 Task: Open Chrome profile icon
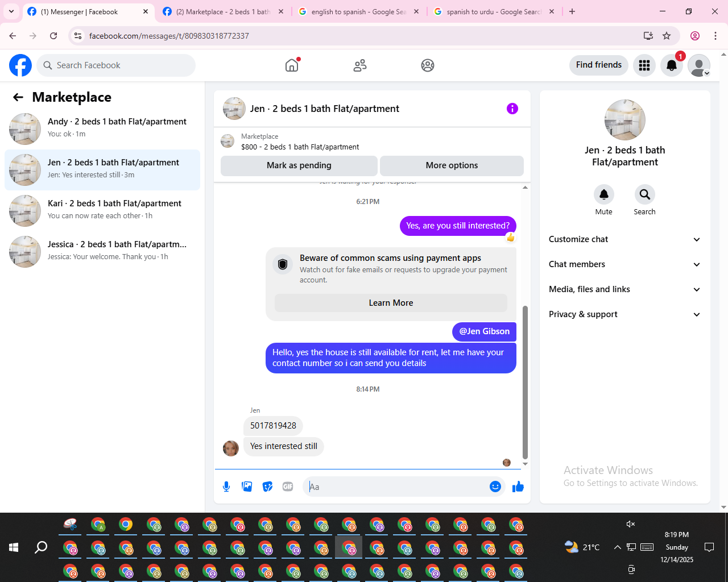point(695,36)
